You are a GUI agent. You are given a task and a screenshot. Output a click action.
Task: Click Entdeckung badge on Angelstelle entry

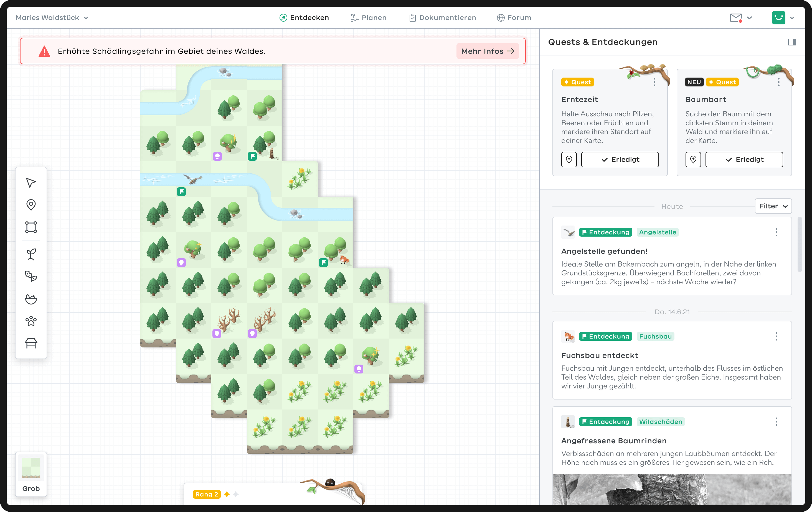605,232
